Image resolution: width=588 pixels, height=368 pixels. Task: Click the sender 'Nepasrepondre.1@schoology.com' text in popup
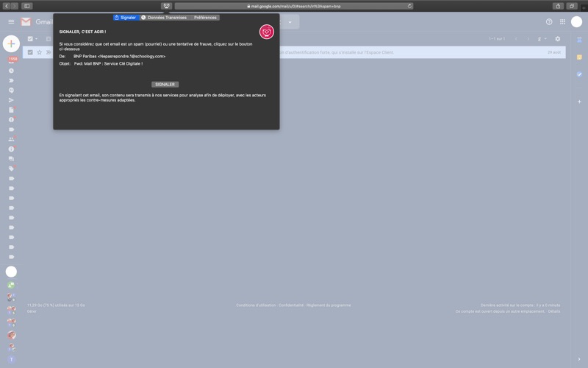coord(132,57)
